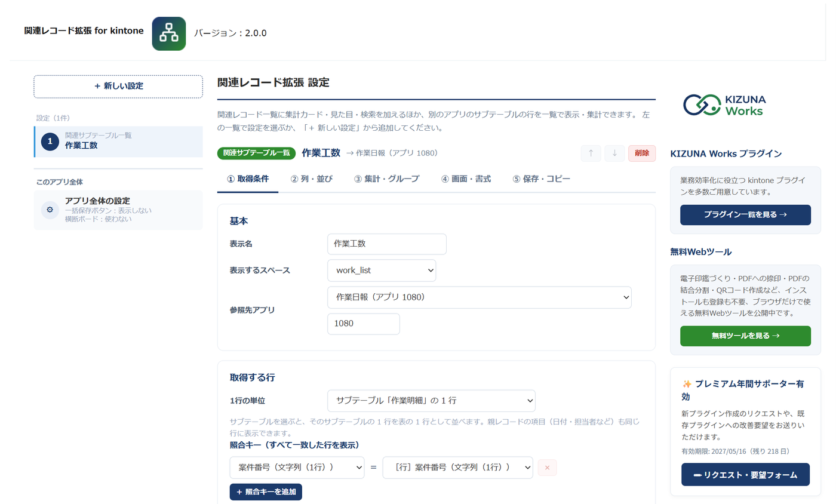Open the 表示するスペース work_list dropdown
This screenshot has width=836, height=504.
(382, 271)
